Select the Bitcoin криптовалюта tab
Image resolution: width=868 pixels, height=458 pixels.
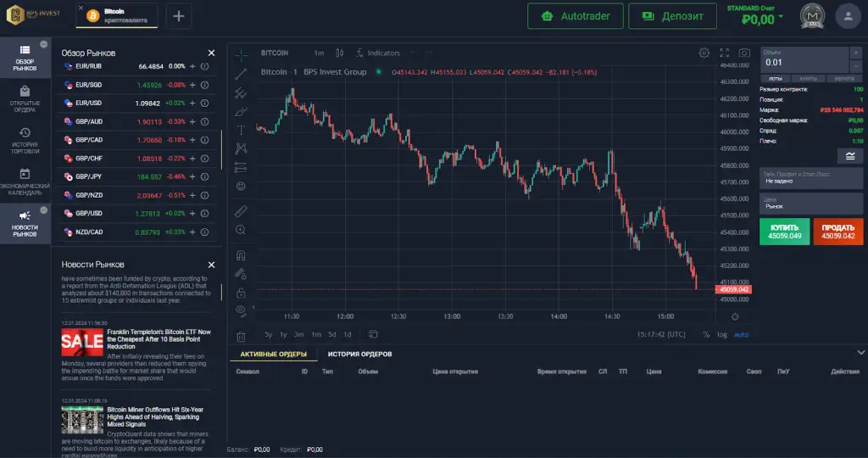(117, 15)
